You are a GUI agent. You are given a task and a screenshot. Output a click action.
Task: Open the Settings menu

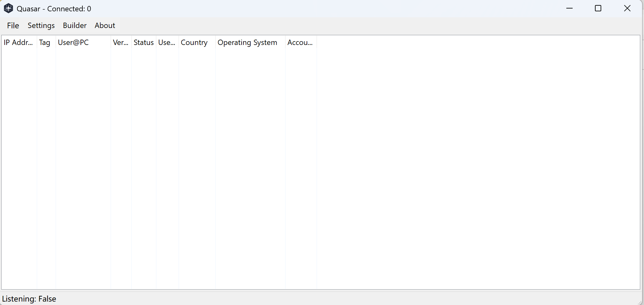pyautogui.click(x=41, y=25)
